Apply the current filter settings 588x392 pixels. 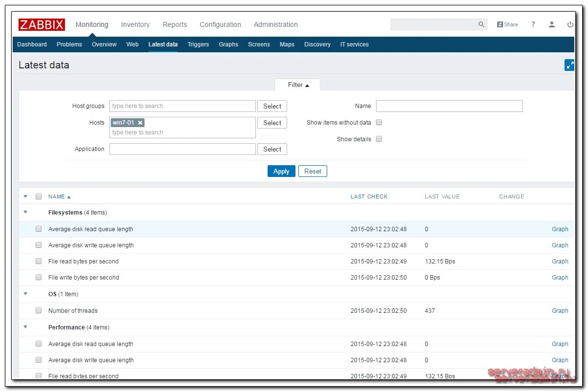click(x=281, y=171)
